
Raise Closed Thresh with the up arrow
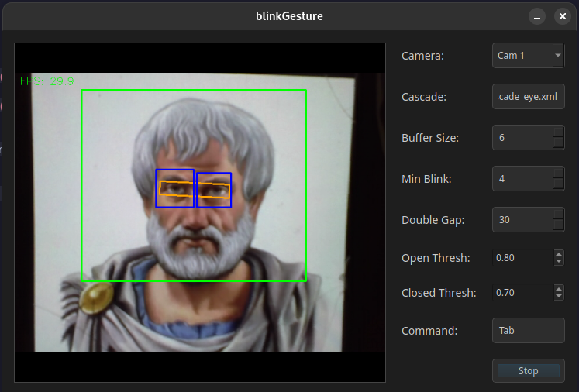[x=559, y=289]
